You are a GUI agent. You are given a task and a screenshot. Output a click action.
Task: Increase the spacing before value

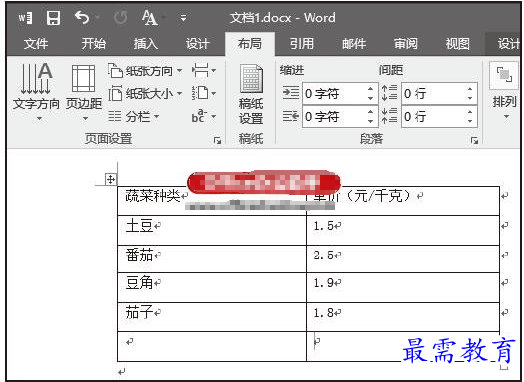pyautogui.click(x=470, y=89)
